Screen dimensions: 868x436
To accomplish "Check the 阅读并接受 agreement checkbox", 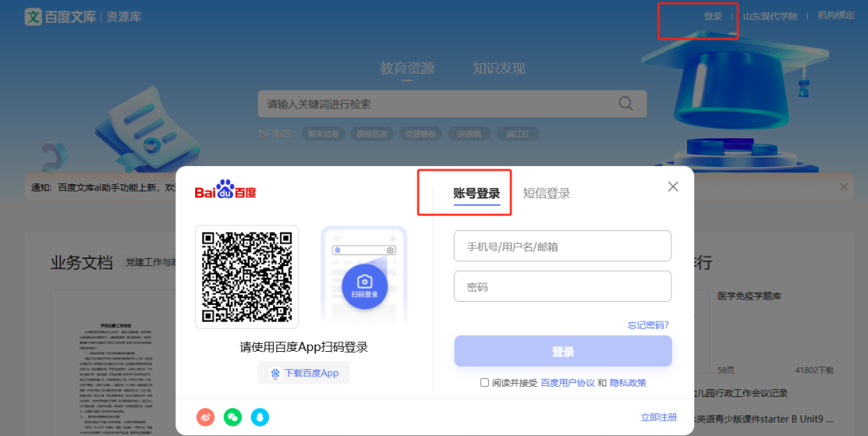I will [484, 382].
